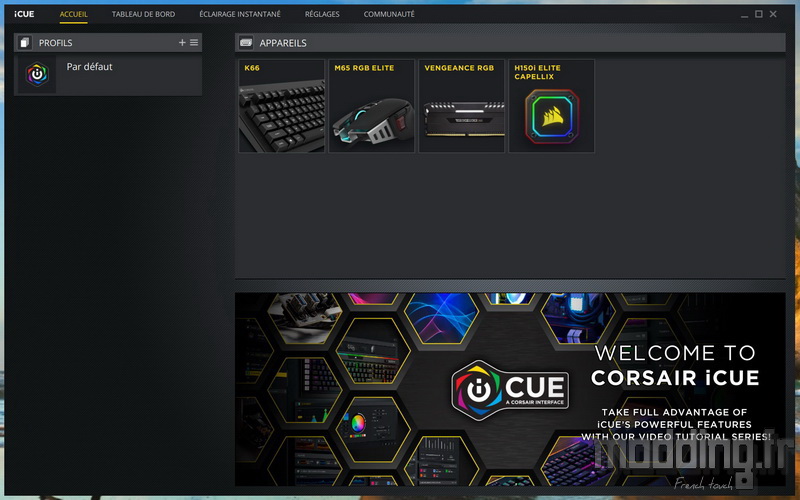This screenshot has width=800, height=500.
Task: Click the APPAREILS keyboard icon
Action: point(246,43)
